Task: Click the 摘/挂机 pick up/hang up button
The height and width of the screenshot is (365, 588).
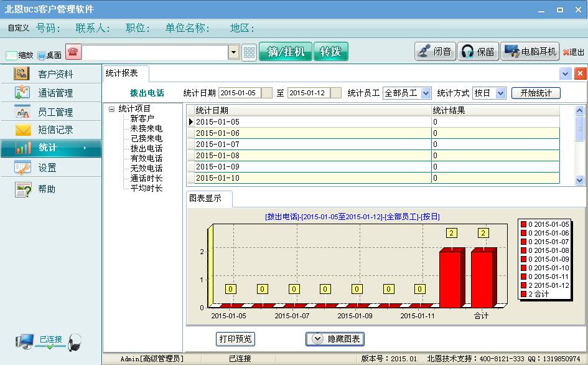Action: (286, 52)
